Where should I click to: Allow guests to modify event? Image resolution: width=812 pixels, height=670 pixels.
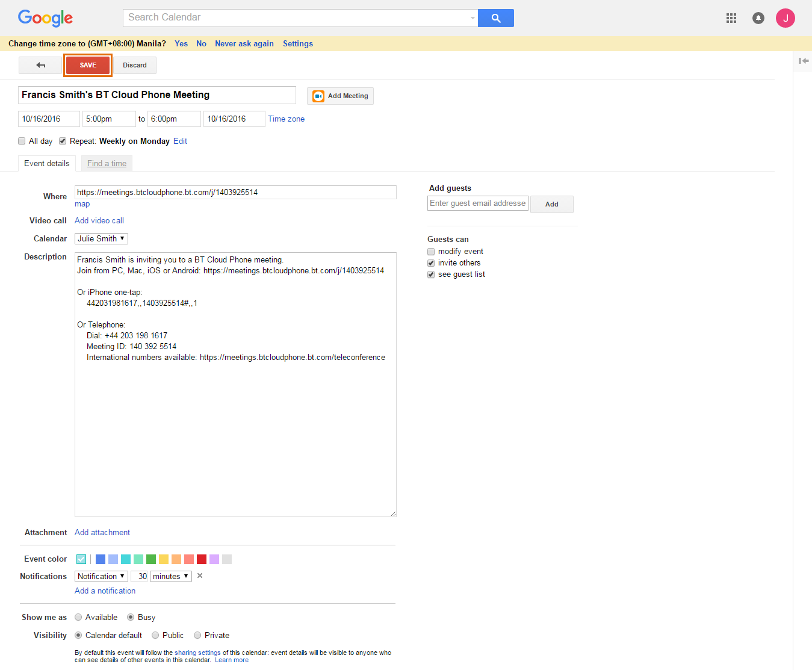[431, 252]
